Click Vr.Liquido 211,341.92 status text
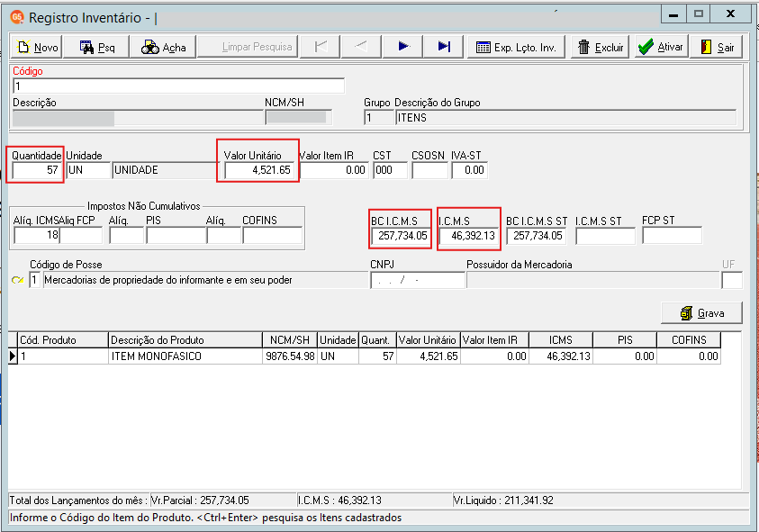The width and height of the screenshot is (759, 532). 503,500
